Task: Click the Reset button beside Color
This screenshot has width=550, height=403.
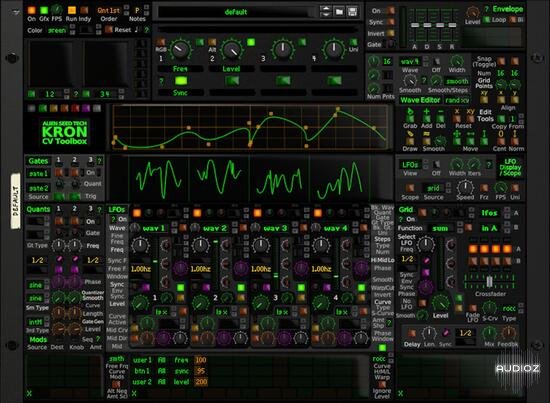Action: pos(109,29)
